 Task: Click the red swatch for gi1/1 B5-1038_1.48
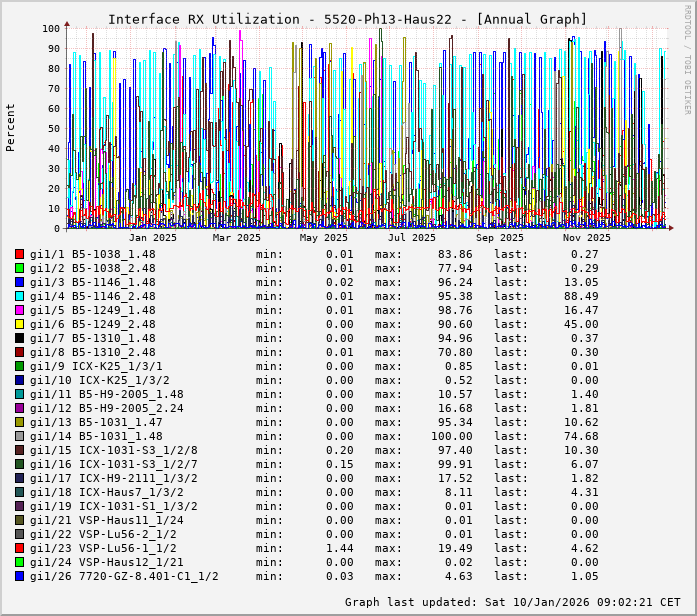20,254
